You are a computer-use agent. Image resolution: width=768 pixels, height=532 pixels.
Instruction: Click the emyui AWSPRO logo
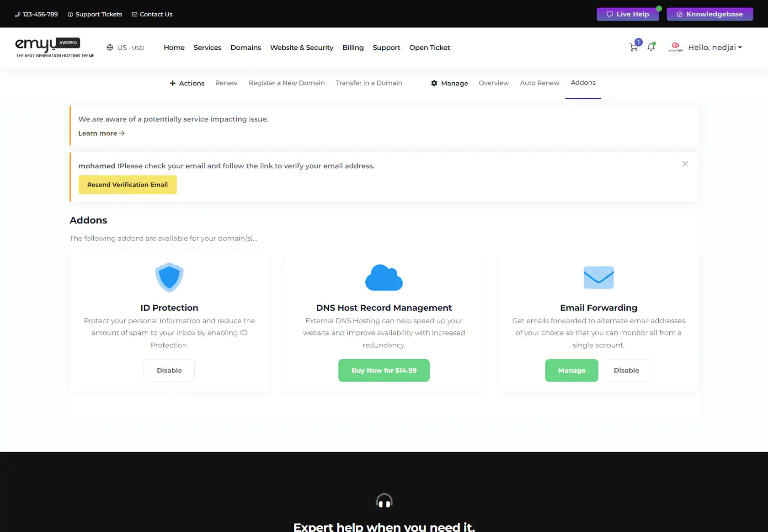point(55,48)
